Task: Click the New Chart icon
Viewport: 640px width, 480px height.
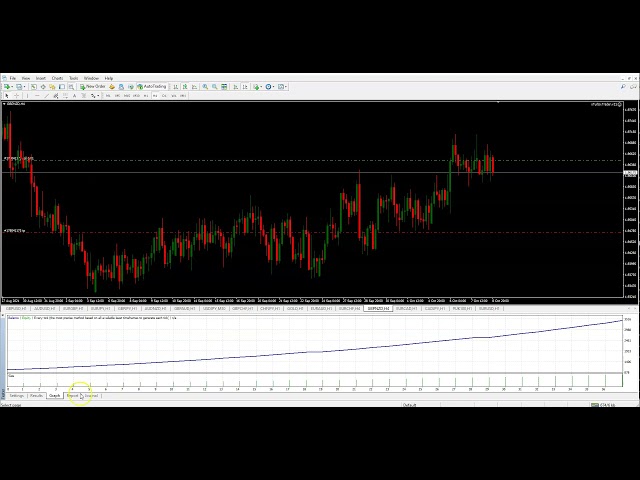Action: 8,87
